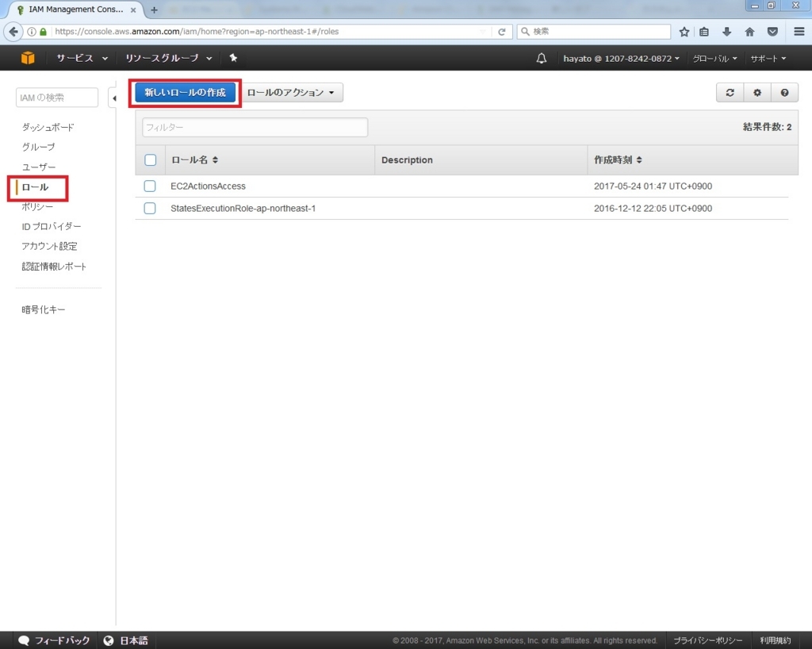Select ロール in the sidebar
This screenshot has height=649, width=812.
coord(35,187)
